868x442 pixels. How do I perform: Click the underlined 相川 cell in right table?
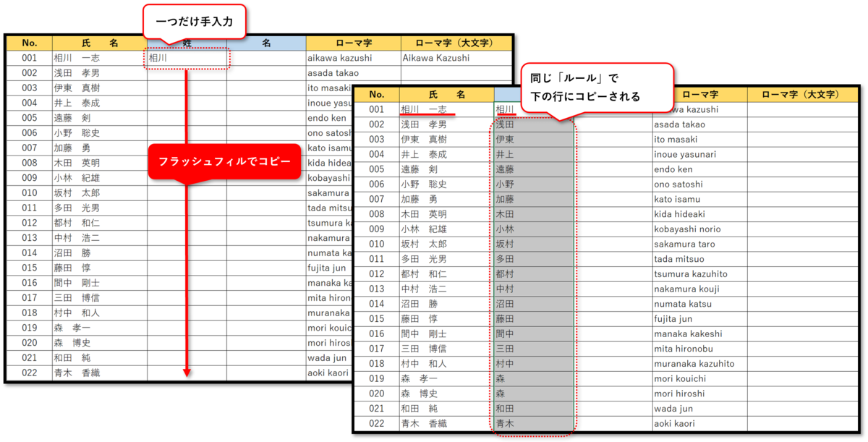tap(506, 109)
